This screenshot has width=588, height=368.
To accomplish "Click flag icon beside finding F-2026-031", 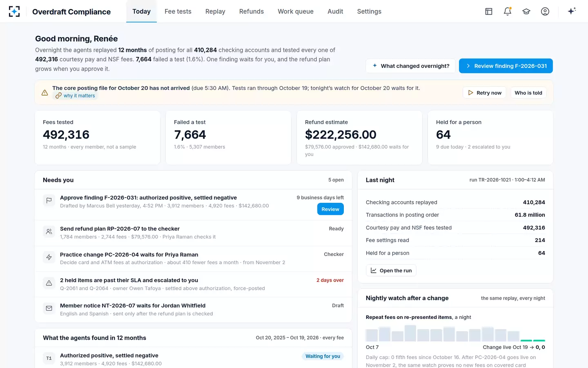I will pyautogui.click(x=49, y=200).
